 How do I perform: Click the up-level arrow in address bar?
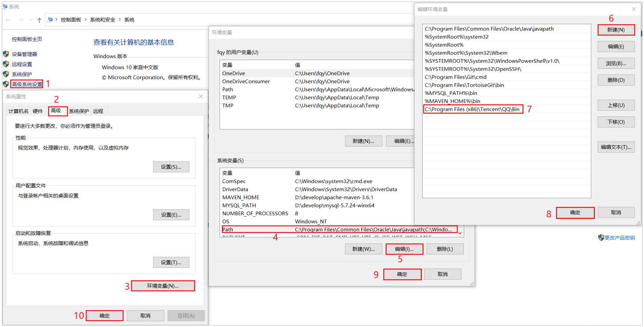pos(39,20)
